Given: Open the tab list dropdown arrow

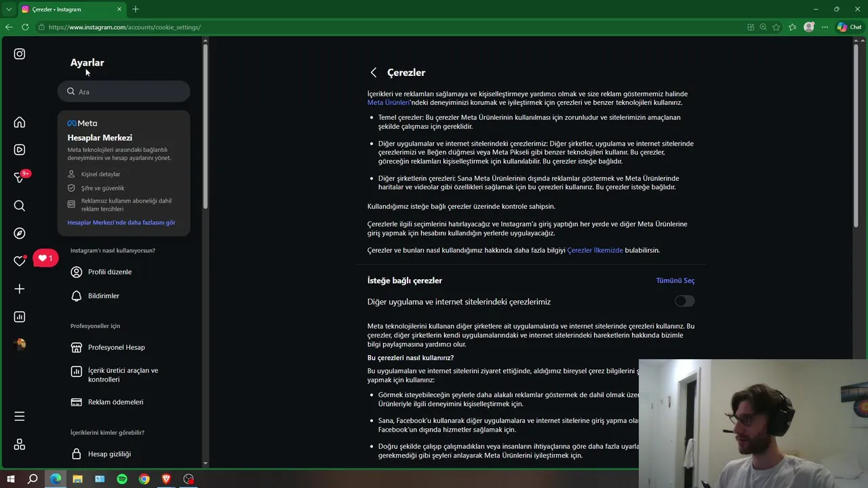Looking at the screenshot, I should click(9, 9).
